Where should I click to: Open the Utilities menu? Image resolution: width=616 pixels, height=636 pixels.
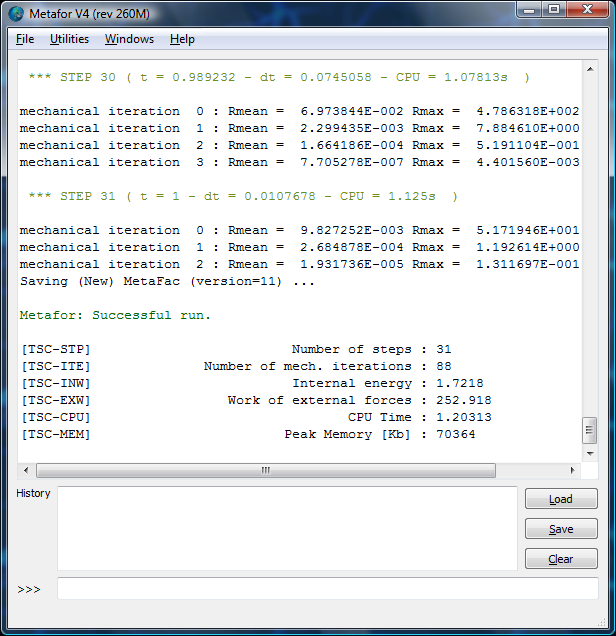69,39
